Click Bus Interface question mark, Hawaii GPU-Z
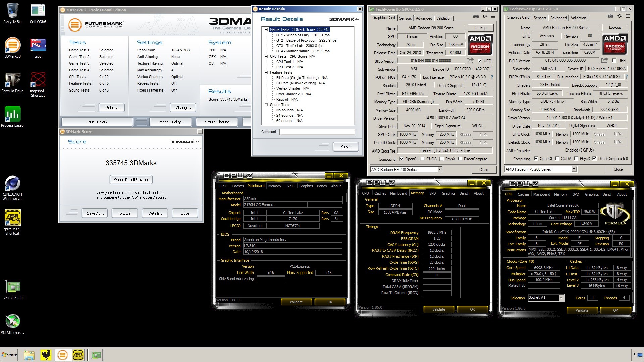Screen dimensions: 644x362 tap(492, 77)
